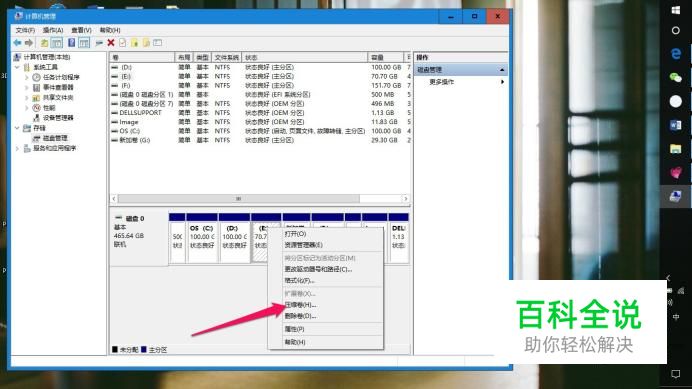
Task: Select the OS (C:) volume row in list
Action: tap(260, 131)
